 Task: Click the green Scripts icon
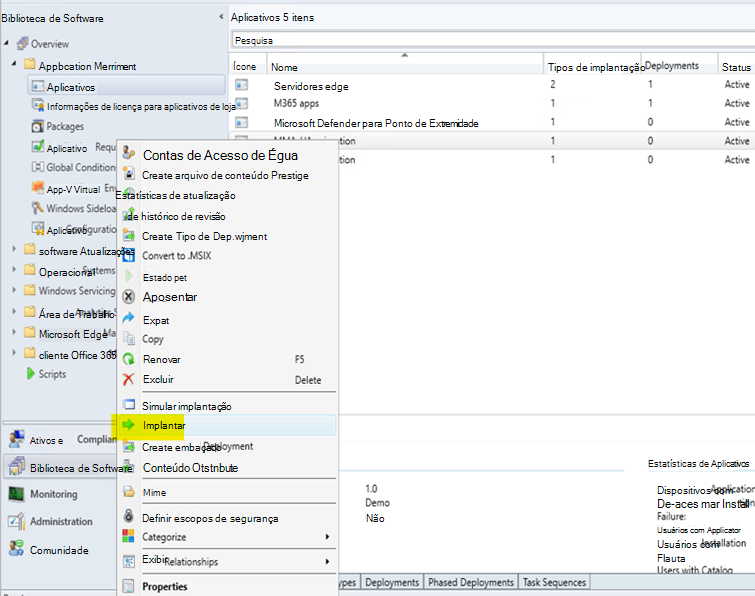point(30,374)
